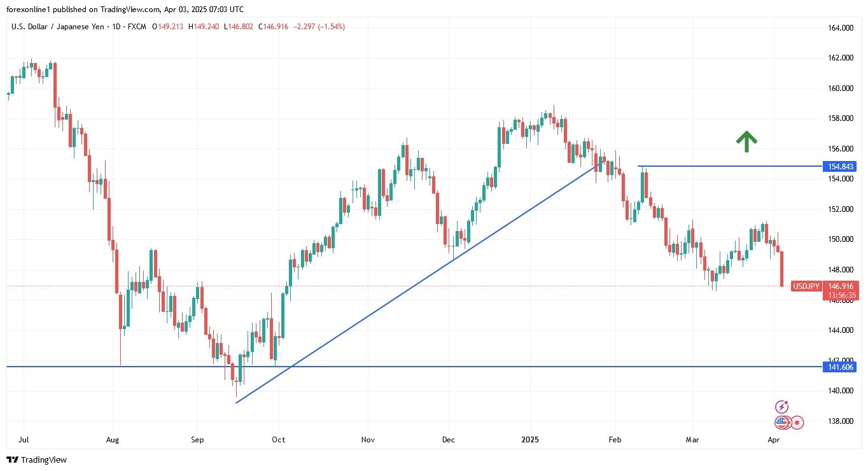868x471 pixels.
Task: Select the blue 141.606 price label
Action: pyautogui.click(x=841, y=367)
